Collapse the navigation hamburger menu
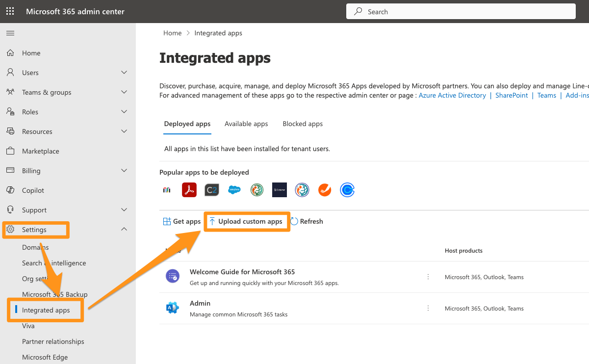 pyautogui.click(x=10, y=33)
